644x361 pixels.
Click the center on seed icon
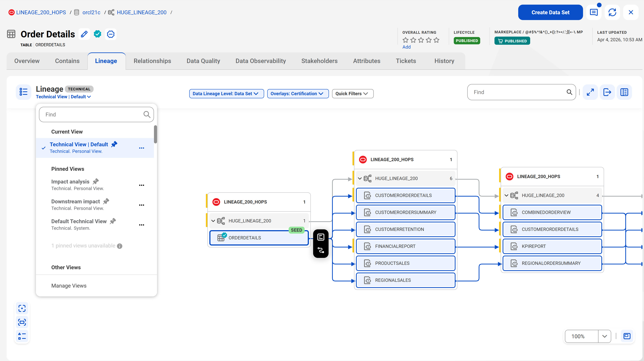[22, 309]
